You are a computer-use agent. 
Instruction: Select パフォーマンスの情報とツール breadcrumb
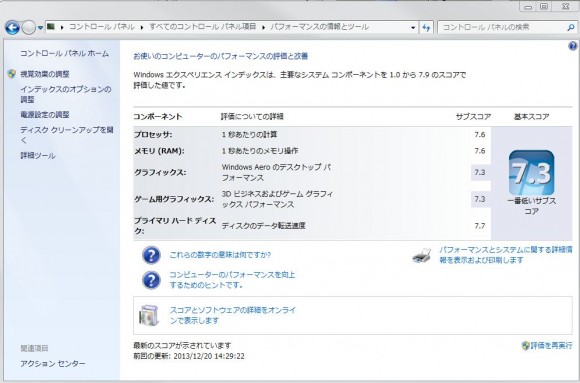click(x=319, y=27)
